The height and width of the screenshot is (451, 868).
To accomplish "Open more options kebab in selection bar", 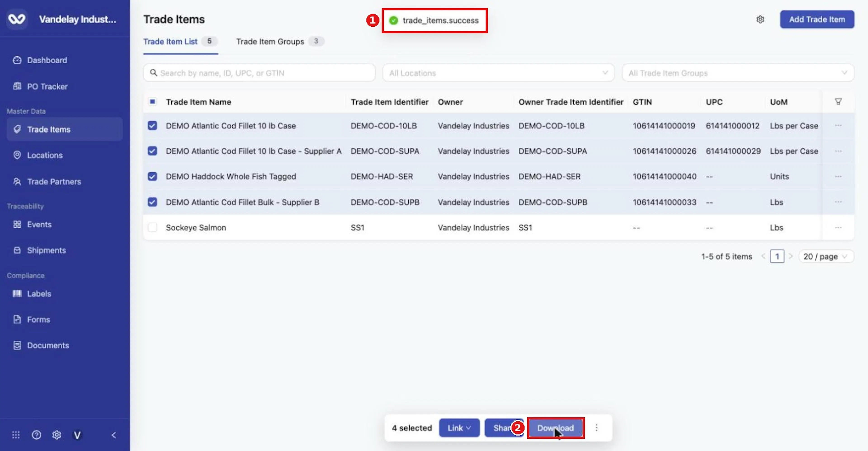I will [597, 428].
